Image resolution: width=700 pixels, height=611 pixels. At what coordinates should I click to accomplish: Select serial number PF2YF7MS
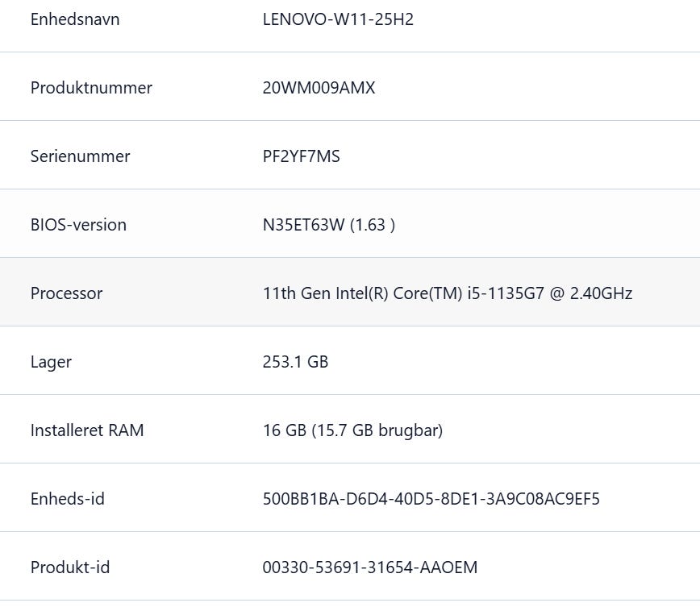pos(301,156)
